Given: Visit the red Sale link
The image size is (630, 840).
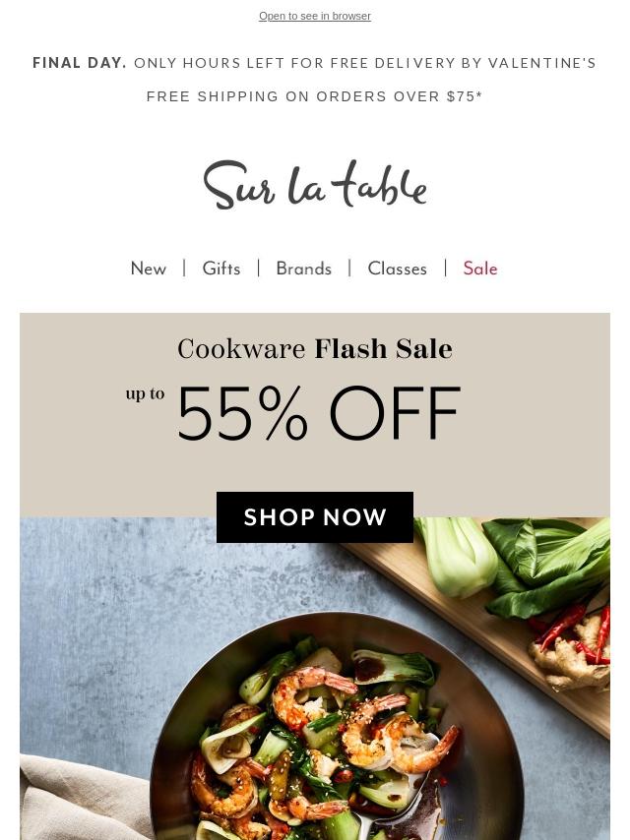Looking at the screenshot, I should click(x=479, y=269).
